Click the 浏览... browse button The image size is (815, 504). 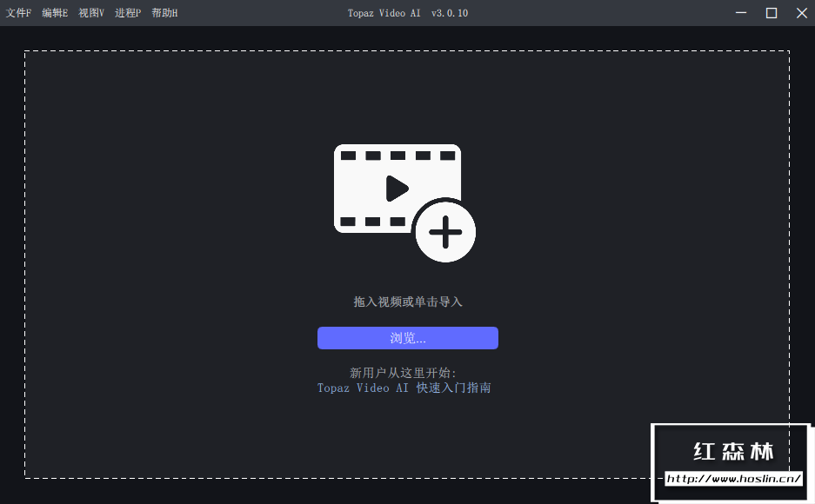[408, 338]
